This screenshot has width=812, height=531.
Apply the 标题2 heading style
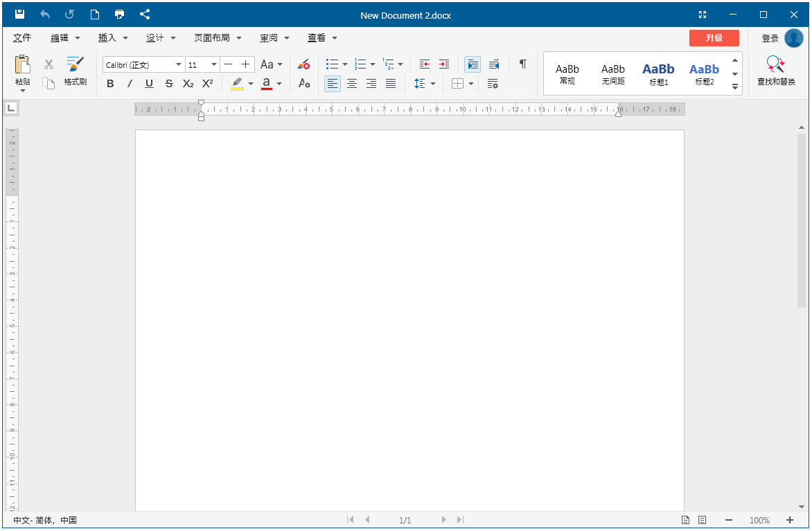coord(705,74)
